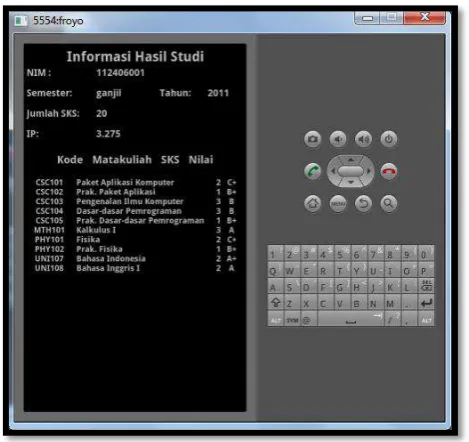Select the CSC101 Paket Aplikasi Komputer row
This screenshot has height=442, width=469.
click(x=136, y=182)
